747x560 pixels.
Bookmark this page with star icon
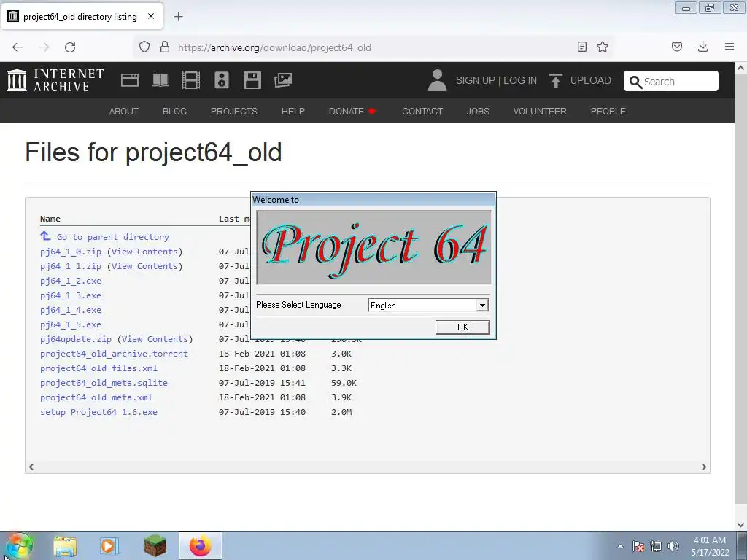click(603, 47)
